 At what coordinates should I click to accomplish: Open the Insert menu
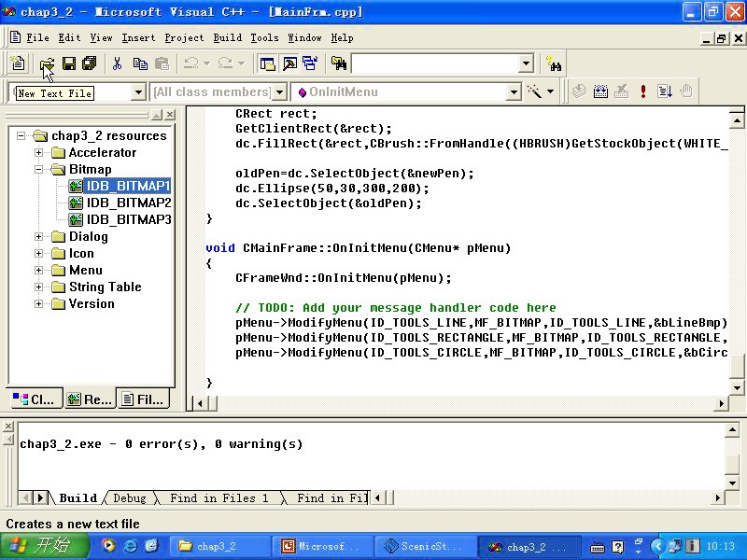coord(138,38)
